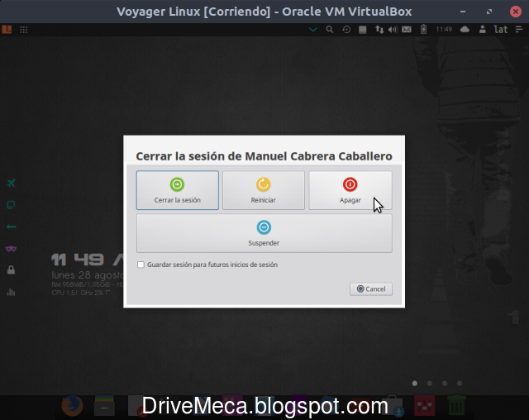This screenshot has height=420, width=529.
Task: Click the mail envelope icon in panel
Action: [x=407, y=30]
